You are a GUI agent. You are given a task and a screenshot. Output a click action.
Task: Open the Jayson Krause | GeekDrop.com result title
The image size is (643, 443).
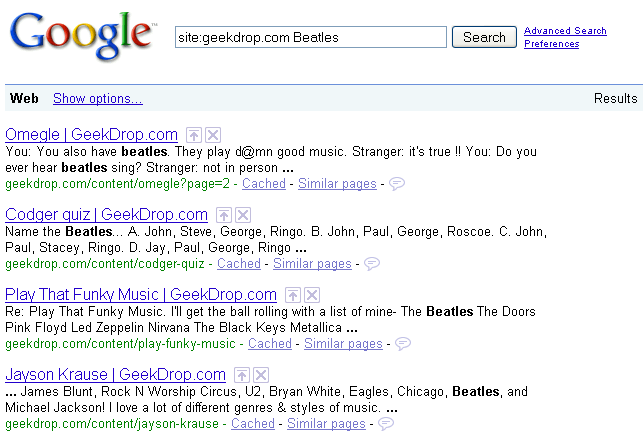pos(115,374)
